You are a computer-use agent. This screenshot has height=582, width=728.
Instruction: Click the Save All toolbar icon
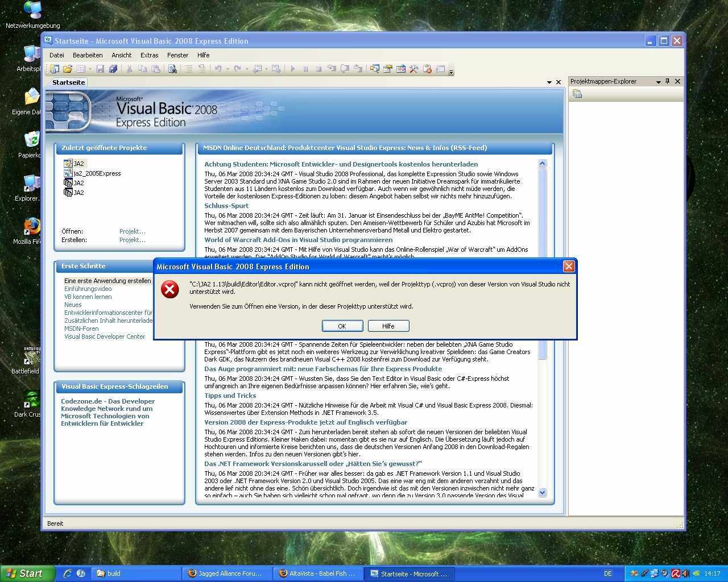pyautogui.click(x=113, y=69)
